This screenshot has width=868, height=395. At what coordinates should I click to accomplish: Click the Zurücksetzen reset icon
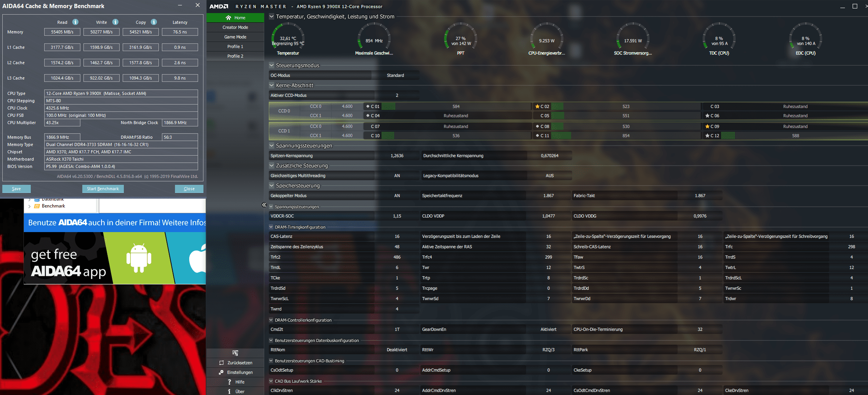pos(222,363)
